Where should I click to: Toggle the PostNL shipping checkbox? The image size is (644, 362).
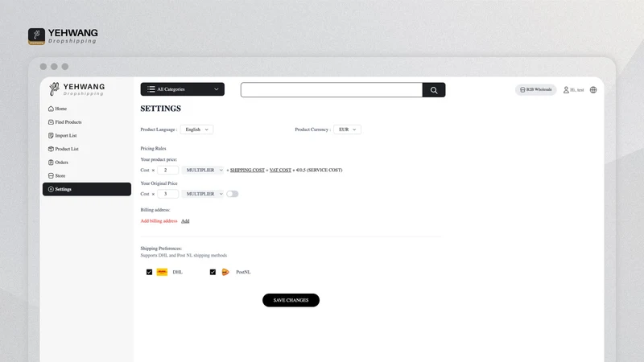213,272
